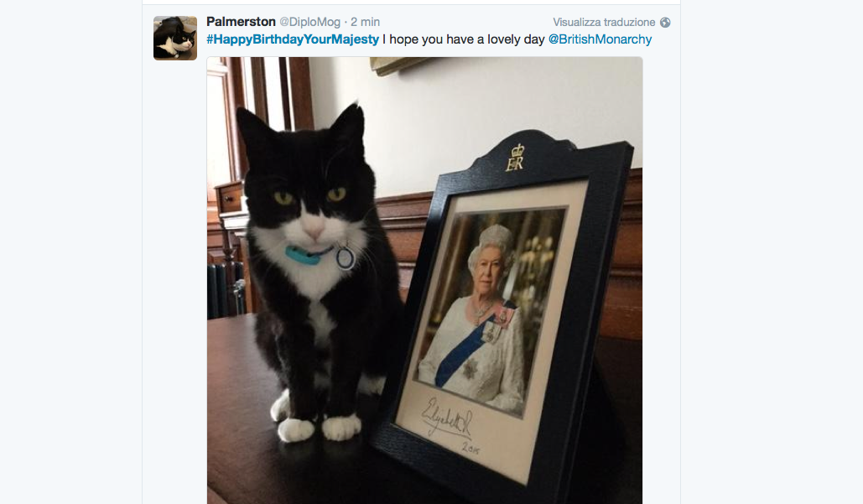Click the globe icon beside Visualizza traduzione

665,23
